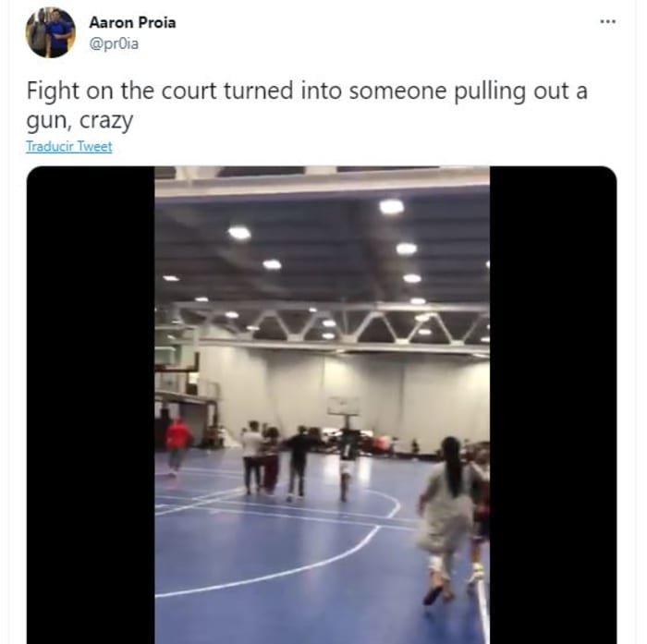Image resolution: width=647 pixels, height=644 pixels.
Task: Click the Traducir Tweet link
Action: point(69,147)
